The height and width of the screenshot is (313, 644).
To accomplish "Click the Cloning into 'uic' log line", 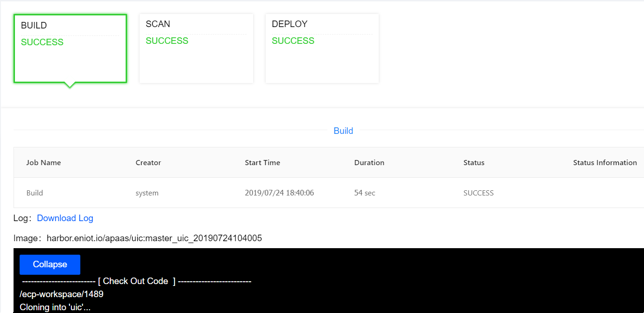I will click(x=55, y=307).
